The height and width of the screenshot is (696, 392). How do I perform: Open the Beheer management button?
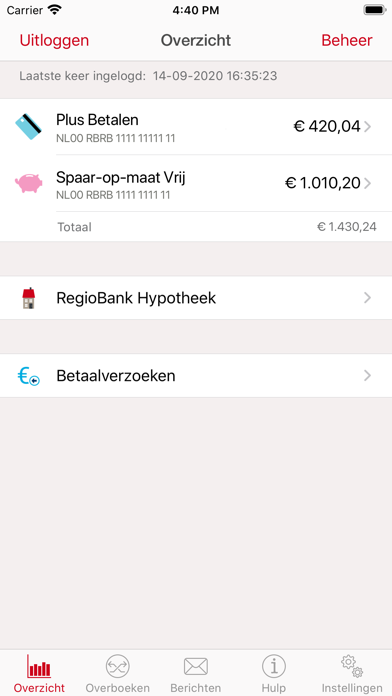[x=347, y=40]
